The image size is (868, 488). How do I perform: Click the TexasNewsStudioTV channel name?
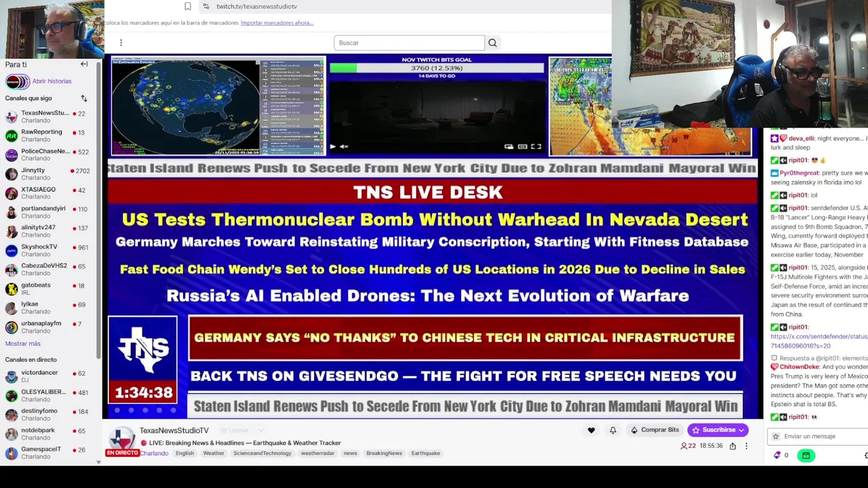tap(174, 430)
